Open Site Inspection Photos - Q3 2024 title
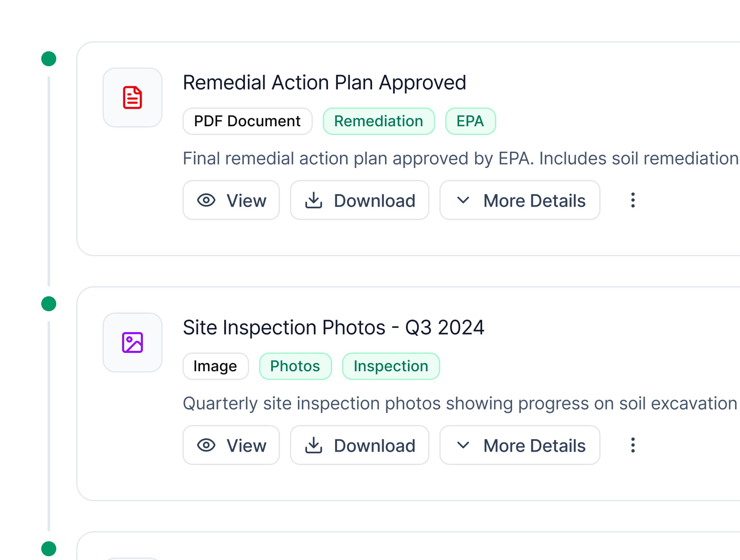Image resolution: width=740 pixels, height=560 pixels. (x=333, y=327)
